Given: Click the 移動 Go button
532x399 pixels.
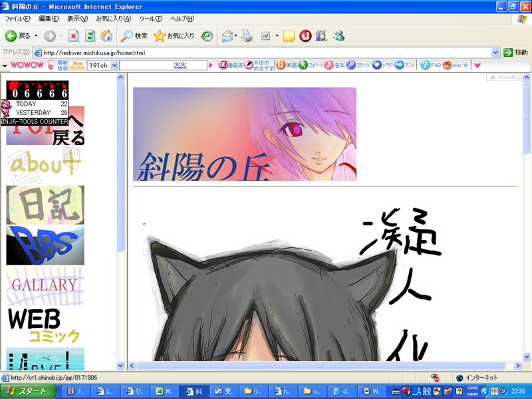Looking at the screenshot, I should pos(515,53).
